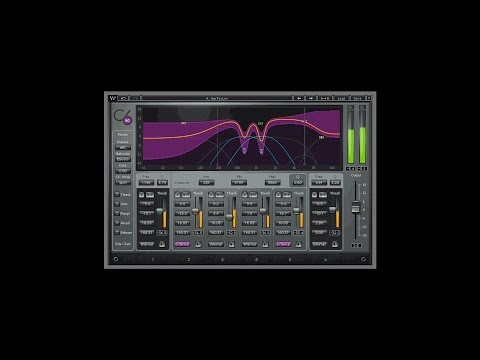The width and height of the screenshot is (480, 360).
Task: Click band 2 sidechain listen icon
Action: coord(198,244)
